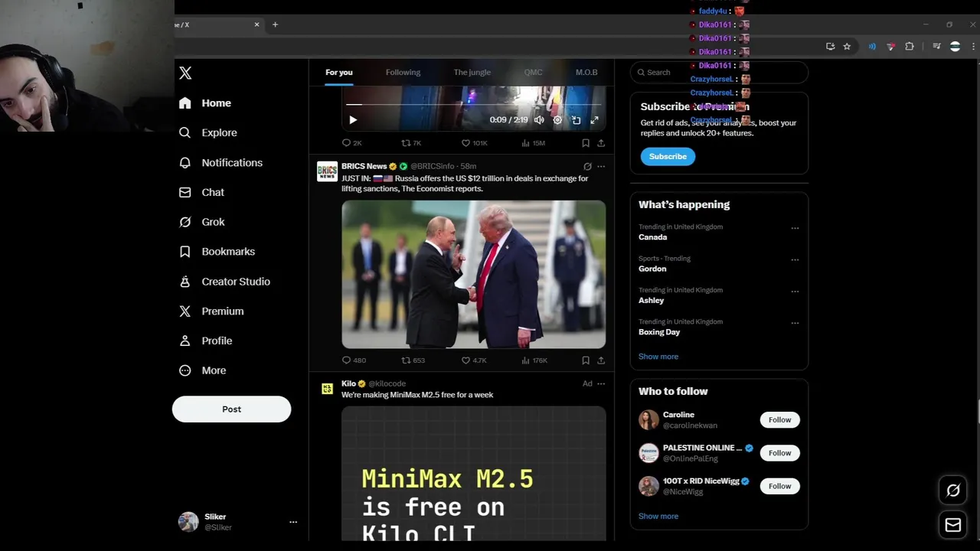980x551 pixels.
Task: Open the more options menu on the Kilo ad
Action: tap(601, 383)
